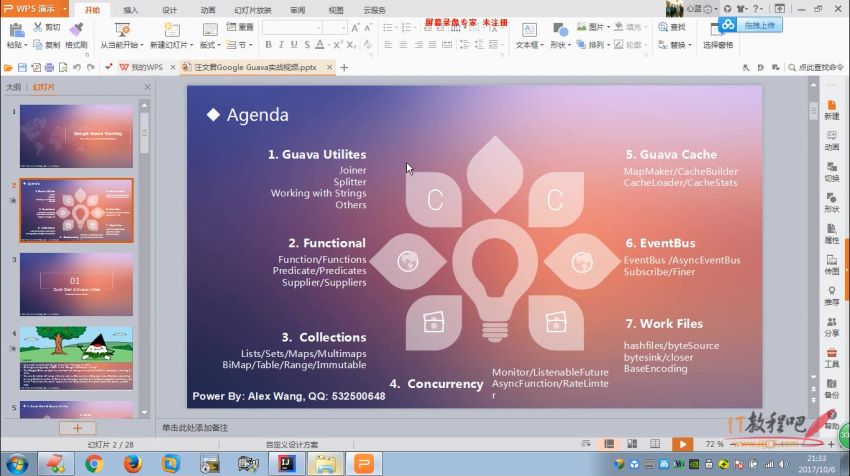Click the notes field 单击此处添加备注
Screen dimensions: 850x476
[x=195, y=428]
